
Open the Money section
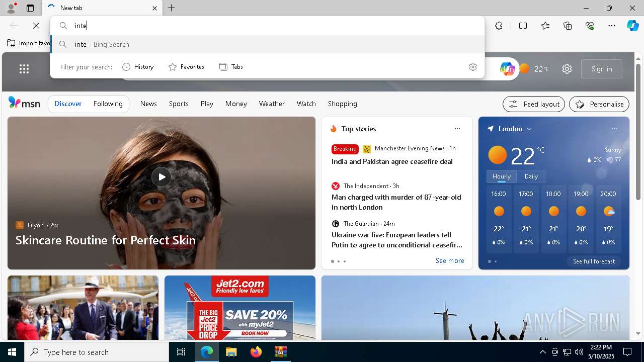[x=236, y=104]
